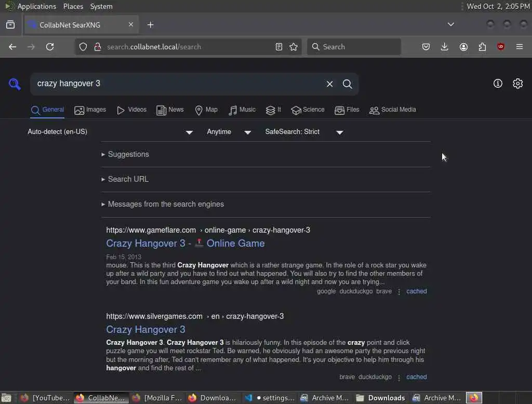Open the silvergames Crazy Hangover 3 result
The image size is (532, 404).
click(x=145, y=330)
